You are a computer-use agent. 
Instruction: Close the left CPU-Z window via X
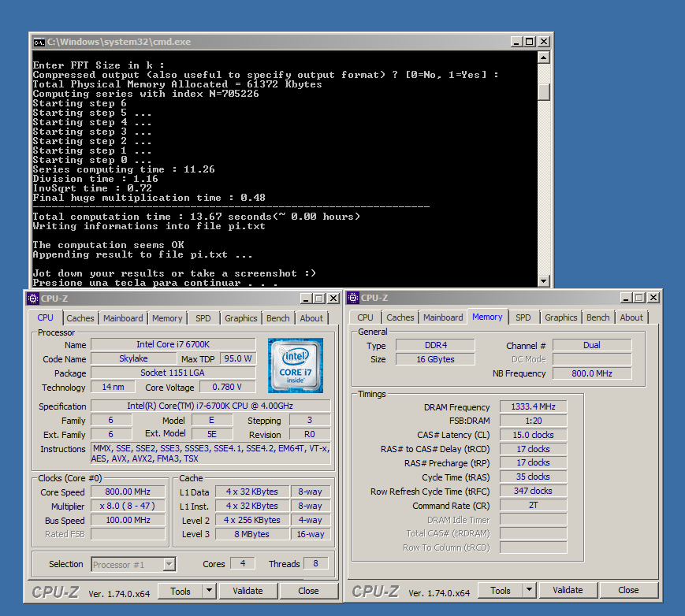333,299
